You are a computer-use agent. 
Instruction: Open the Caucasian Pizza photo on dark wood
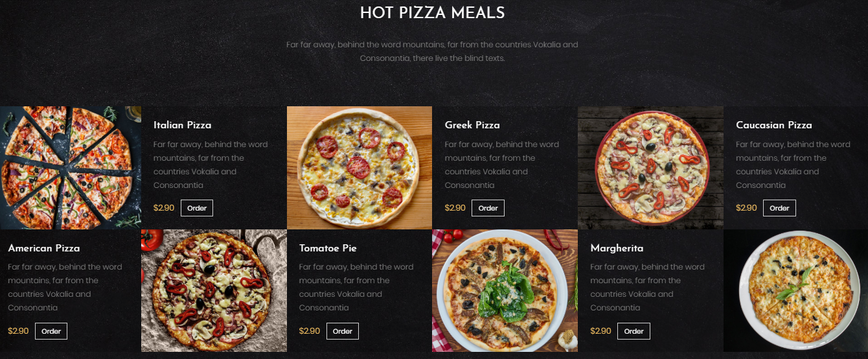click(x=650, y=168)
